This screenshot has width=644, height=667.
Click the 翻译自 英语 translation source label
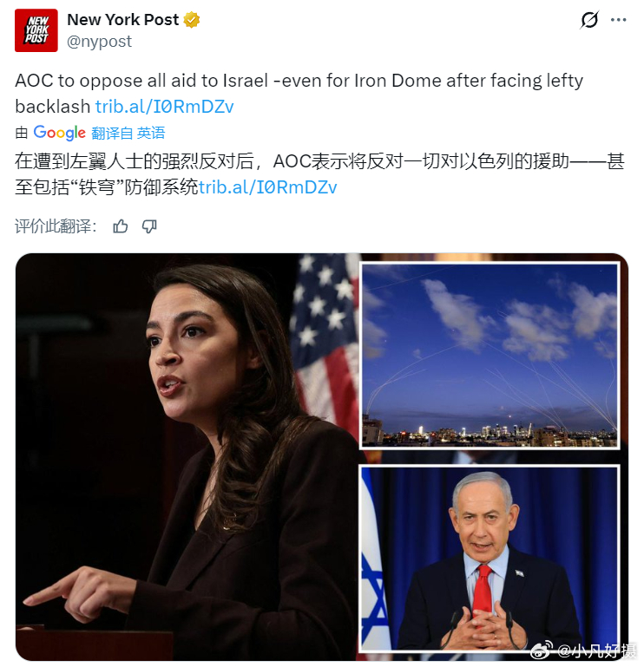coord(128,134)
